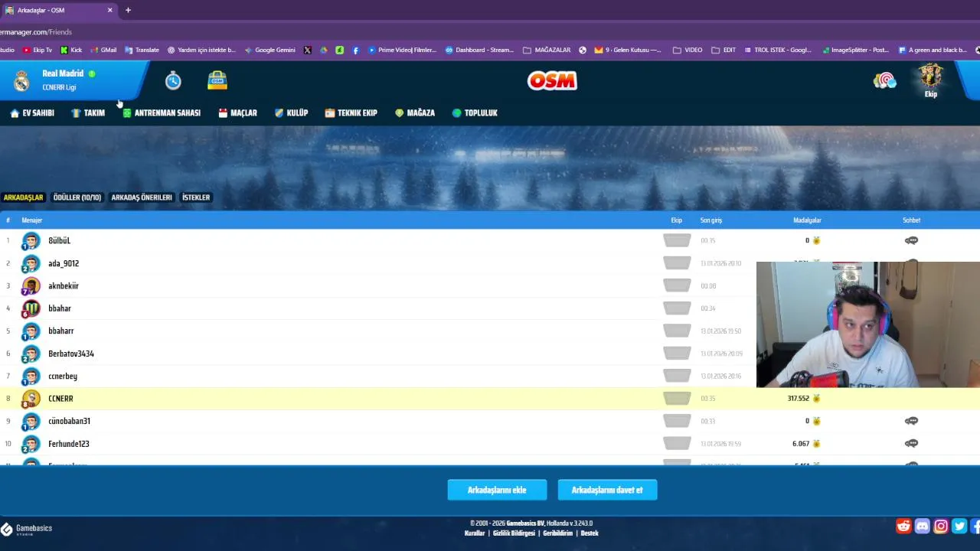
Task: Open the EDIT bookmark folder
Action: point(724,50)
